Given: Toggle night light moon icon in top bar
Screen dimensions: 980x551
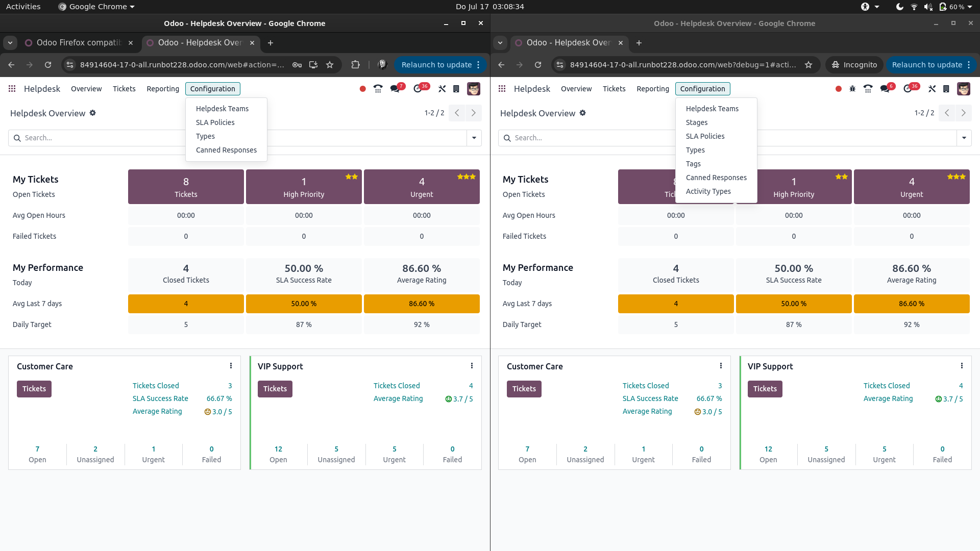Looking at the screenshot, I should (899, 7).
